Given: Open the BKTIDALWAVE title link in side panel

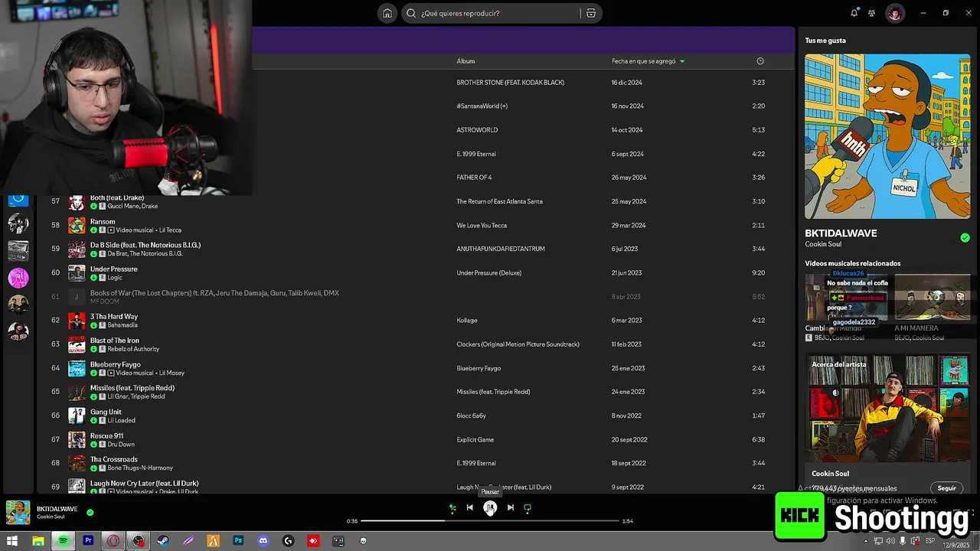Looking at the screenshot, I should (x=841, y=233).
